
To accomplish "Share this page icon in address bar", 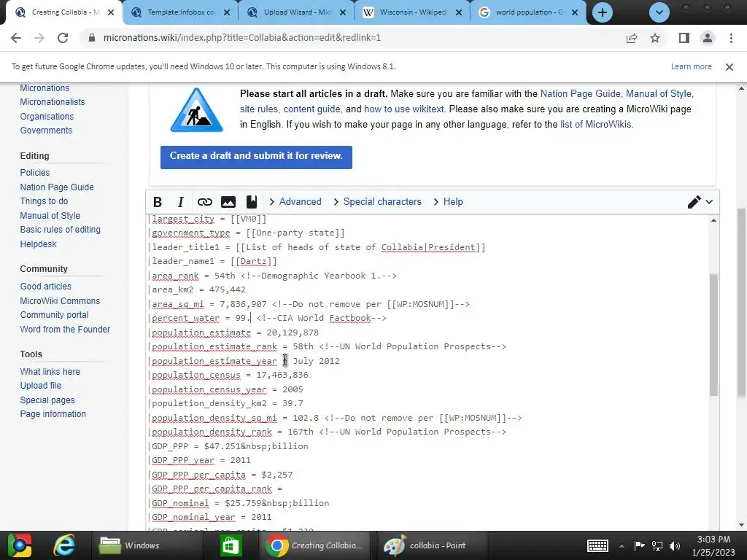I will [632, 38].
